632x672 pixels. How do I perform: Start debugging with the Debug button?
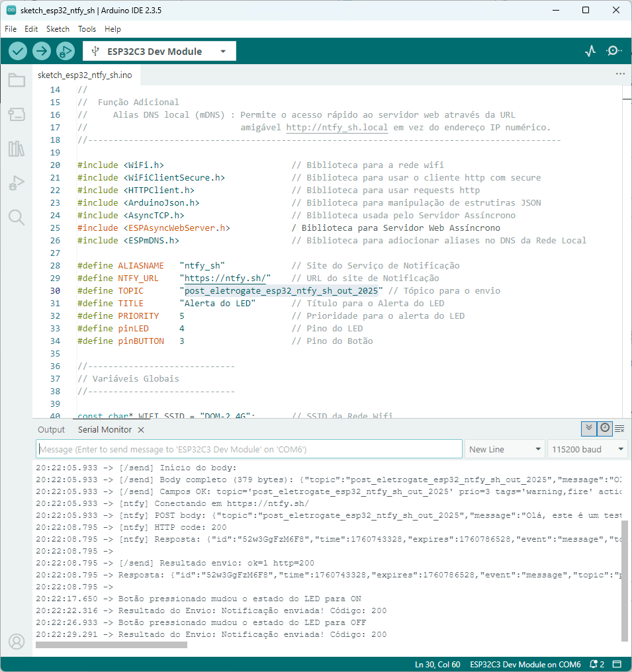coord(66,51)
